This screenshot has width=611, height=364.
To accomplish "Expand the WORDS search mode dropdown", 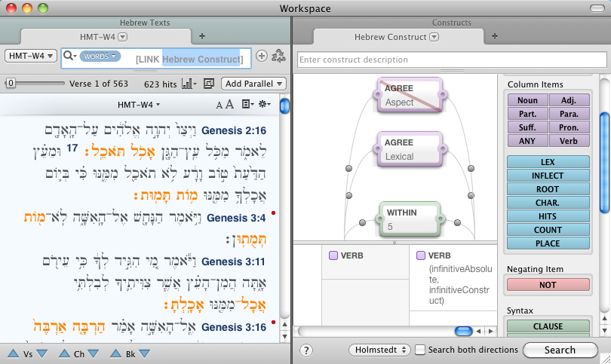I will tap(100, 56).
